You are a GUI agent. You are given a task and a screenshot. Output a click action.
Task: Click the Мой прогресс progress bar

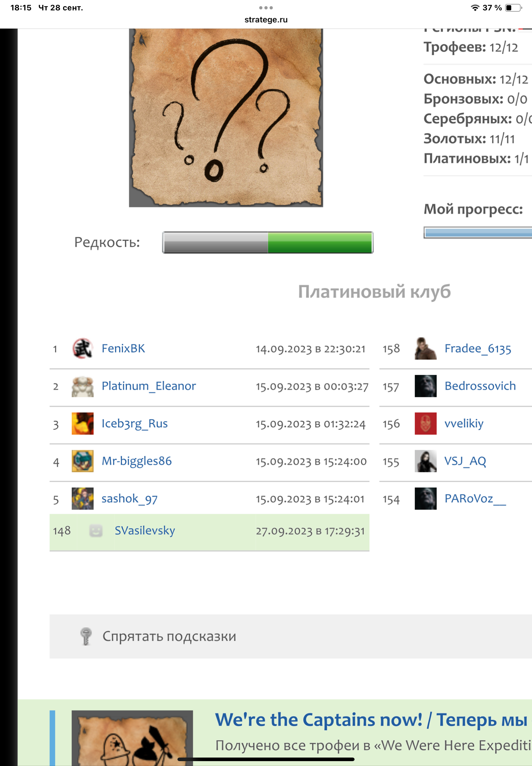click(478, 232)
